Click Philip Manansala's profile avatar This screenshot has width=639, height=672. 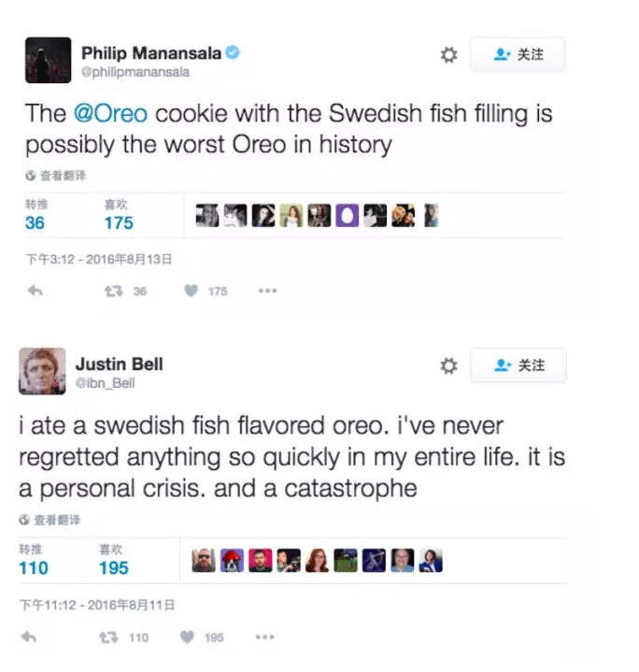(x=48, y=61)
